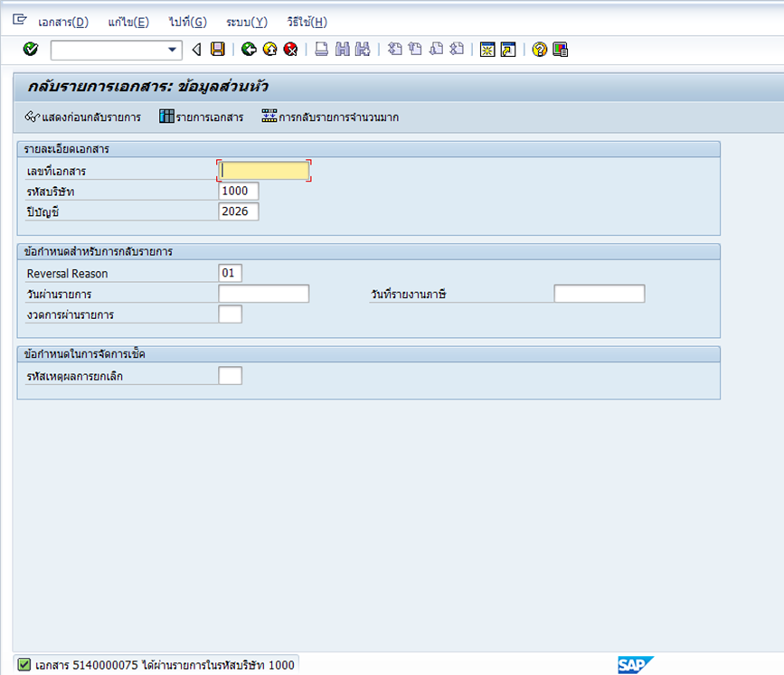The width and height of the screenshot is (784, 675).
Task: Click the แสดงก่อนกลับรายการ button
Action: coord(83,117)
